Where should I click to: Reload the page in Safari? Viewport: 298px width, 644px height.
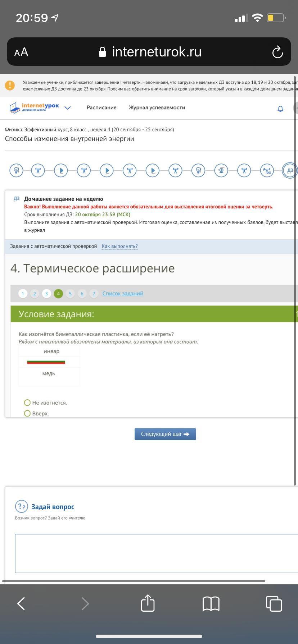pyautogui.click(x=277, y=52)
